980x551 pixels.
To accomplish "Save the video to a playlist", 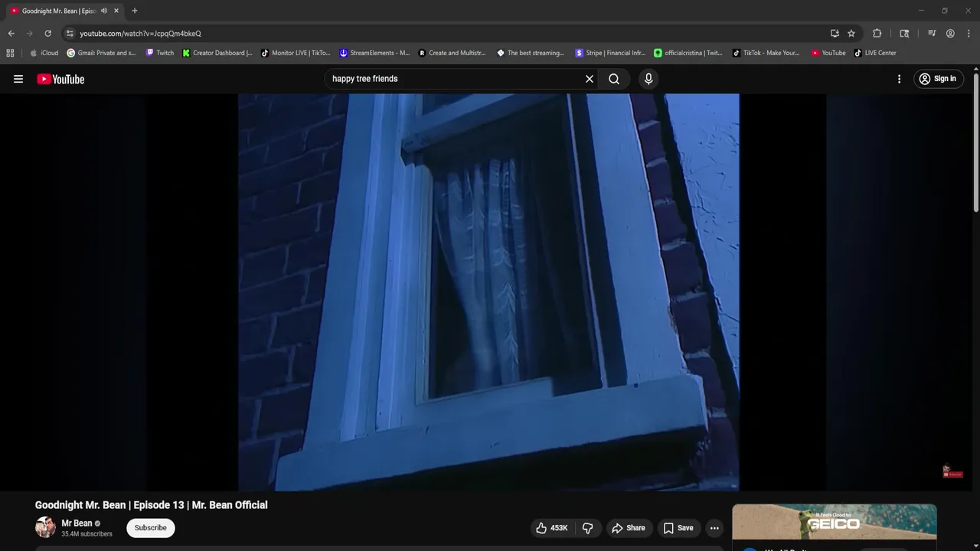I will coord(678,528).
